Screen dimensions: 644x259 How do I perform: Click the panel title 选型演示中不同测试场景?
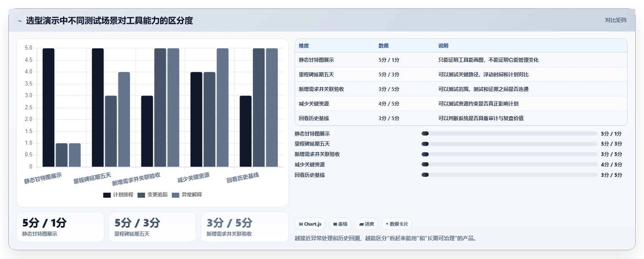(x=110, y=20)
